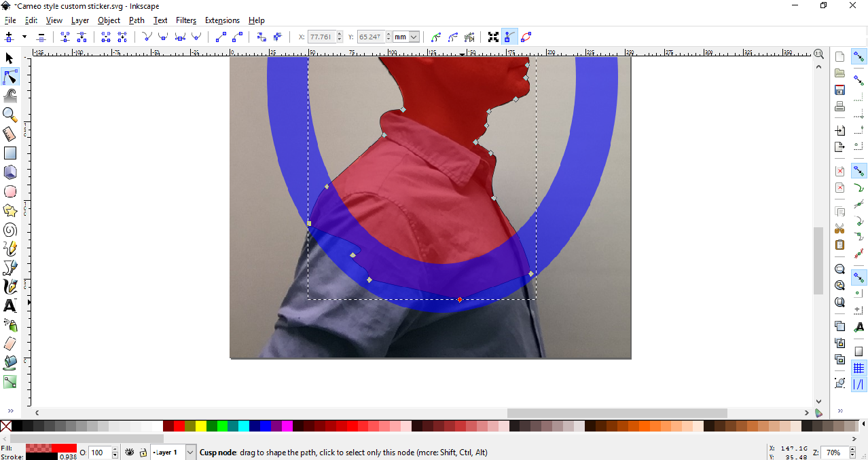Insert new nodes with the node toolbar icon
This screenshot has width=868, height=460.
pos(9,37)
